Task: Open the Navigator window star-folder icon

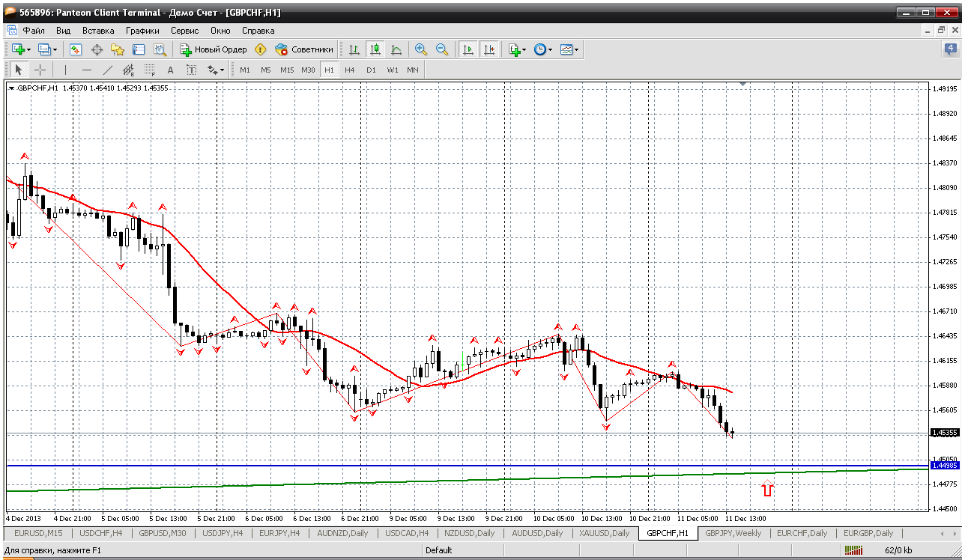Action: (x=118, y=49)
